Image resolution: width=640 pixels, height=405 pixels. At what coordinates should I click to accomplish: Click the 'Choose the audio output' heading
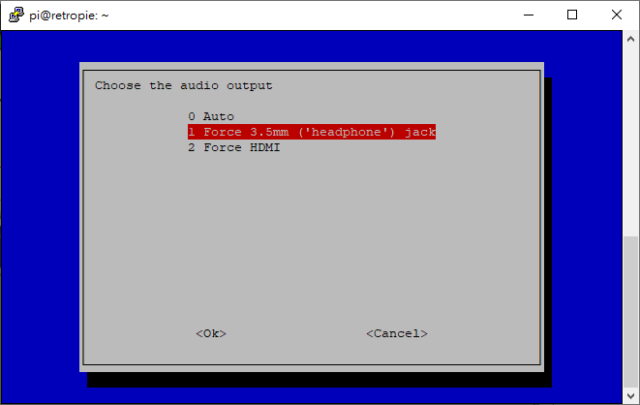tap(184, 86)
